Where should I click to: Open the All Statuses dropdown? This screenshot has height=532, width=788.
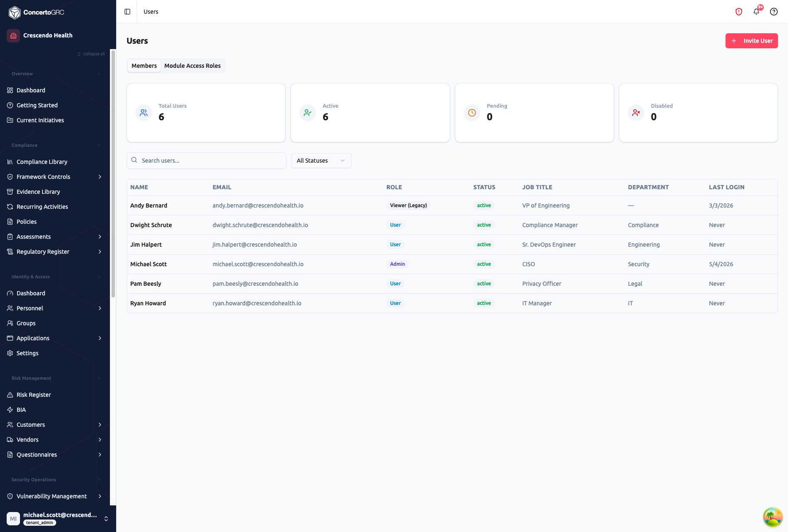click(x=321, y=161)
